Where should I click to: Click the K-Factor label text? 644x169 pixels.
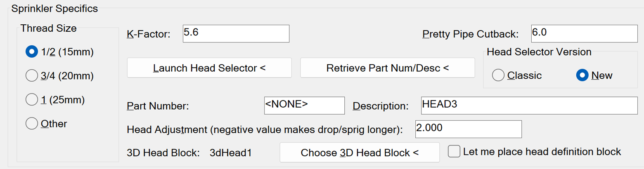[149, 34]
